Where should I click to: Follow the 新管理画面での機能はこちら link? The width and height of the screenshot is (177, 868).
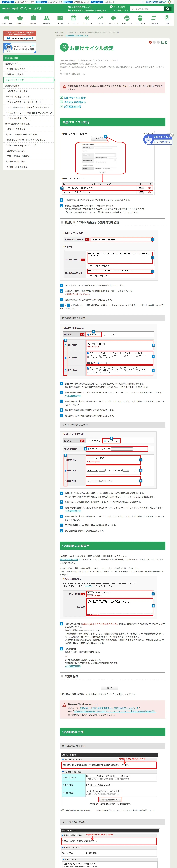pyautogui.click(x=77, y=35)
